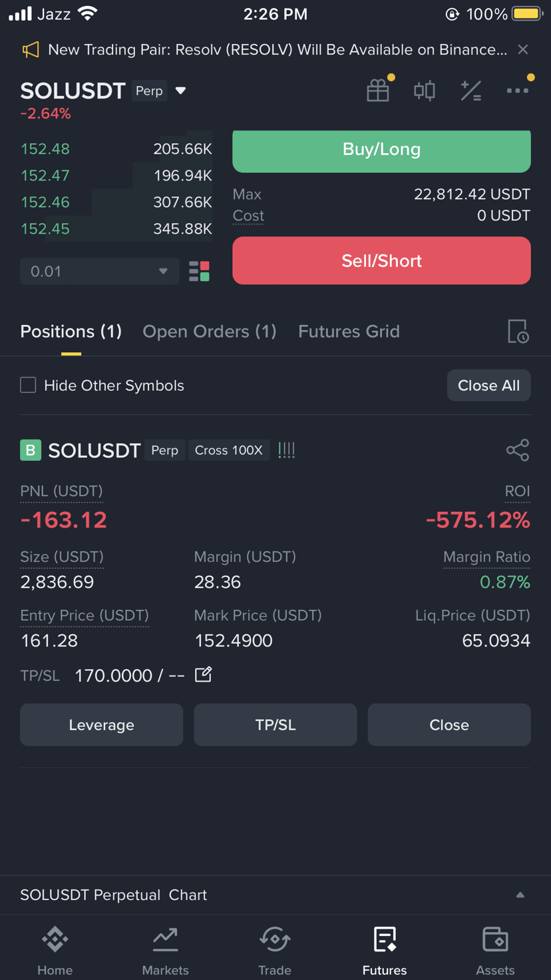The height and width of the screenshot is (980, 551).
Task: Open the three-dot more options menu
Action: point(517,91)
